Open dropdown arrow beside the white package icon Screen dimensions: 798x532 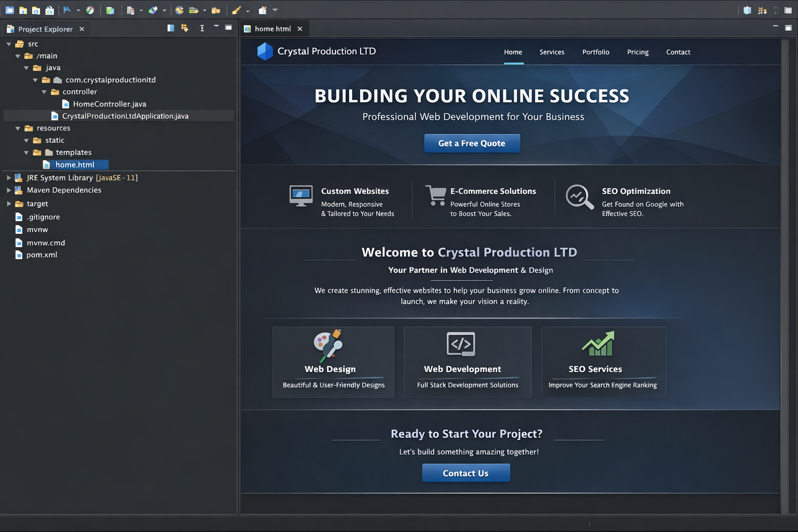coord(275,10)
